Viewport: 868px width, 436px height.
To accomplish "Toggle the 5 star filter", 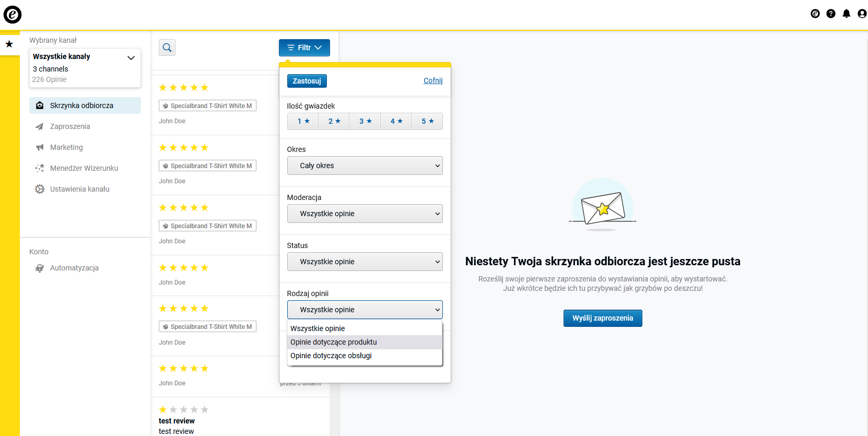I will [427, 121].
